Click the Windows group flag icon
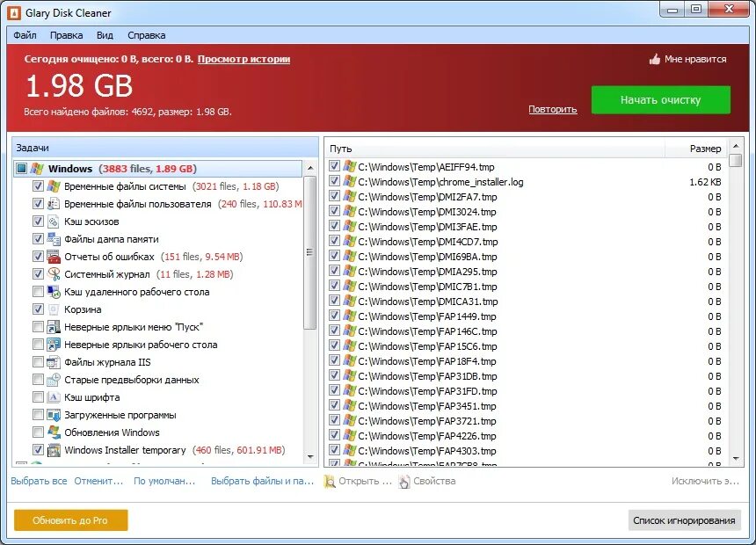The image size is (756, 545). coord(38,168)
